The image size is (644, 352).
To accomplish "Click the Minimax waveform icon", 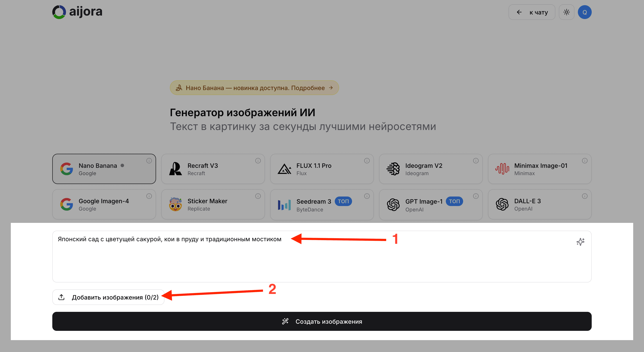I will [502, 169].
